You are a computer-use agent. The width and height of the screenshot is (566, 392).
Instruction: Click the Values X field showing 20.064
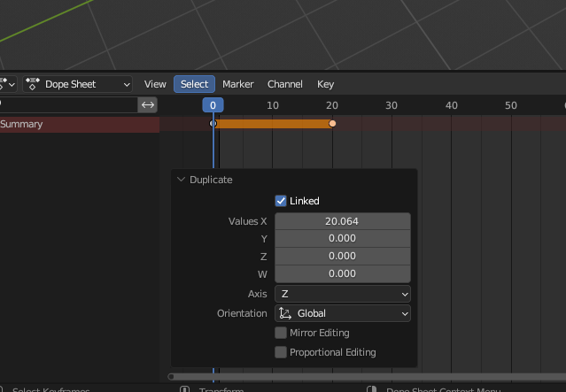343,221
